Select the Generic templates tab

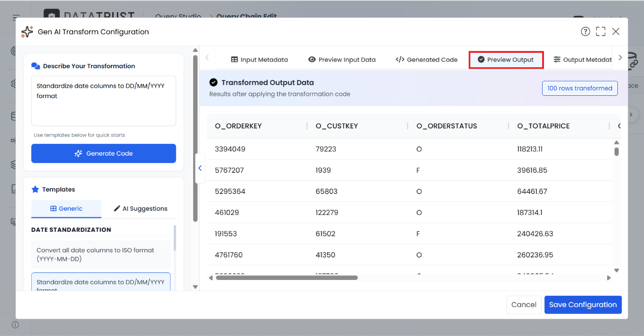66,209
